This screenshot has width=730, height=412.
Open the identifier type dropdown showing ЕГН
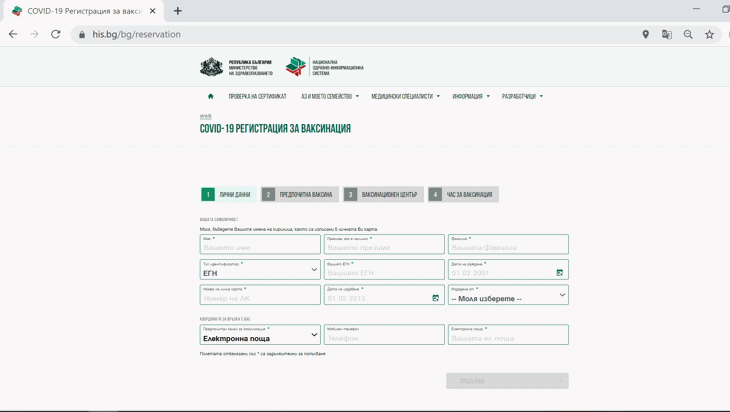point(260,270)
